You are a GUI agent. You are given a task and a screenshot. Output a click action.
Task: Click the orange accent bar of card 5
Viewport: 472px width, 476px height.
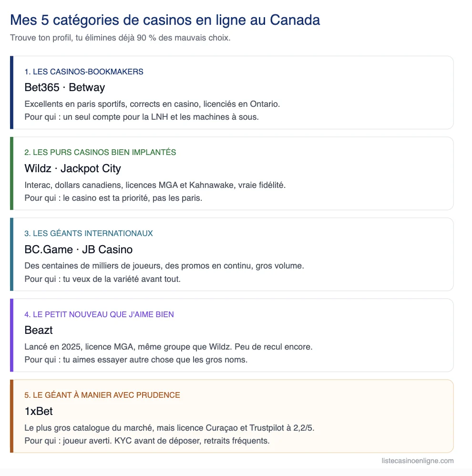click(x=11, y=416)
